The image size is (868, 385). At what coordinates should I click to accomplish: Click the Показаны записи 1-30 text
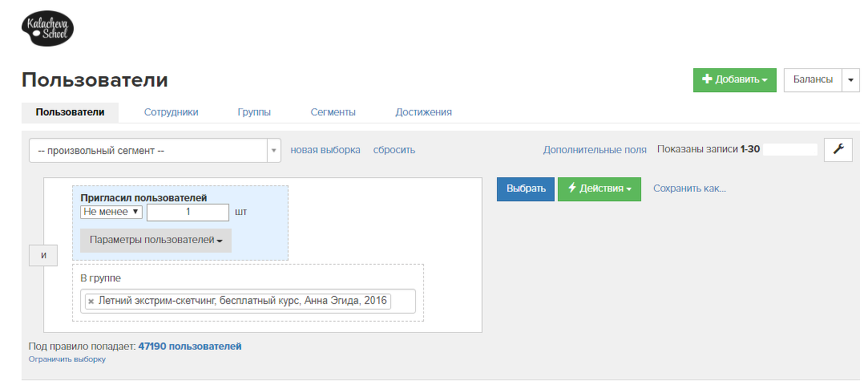coord(708,149)
